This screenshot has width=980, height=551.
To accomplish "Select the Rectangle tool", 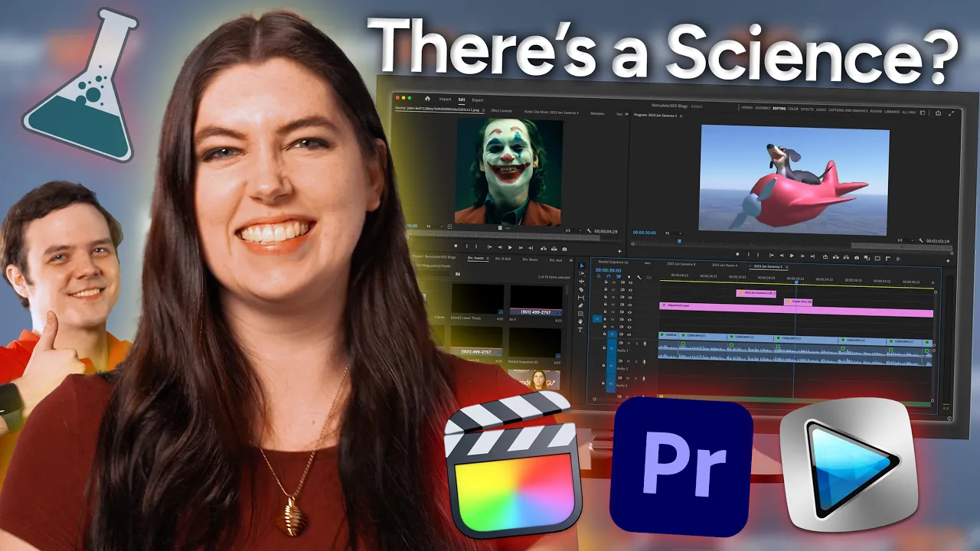I will [x=580, y=314].
